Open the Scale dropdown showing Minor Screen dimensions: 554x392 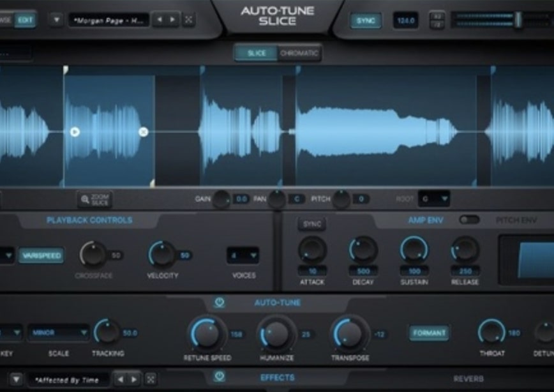(x=59, y=333)
